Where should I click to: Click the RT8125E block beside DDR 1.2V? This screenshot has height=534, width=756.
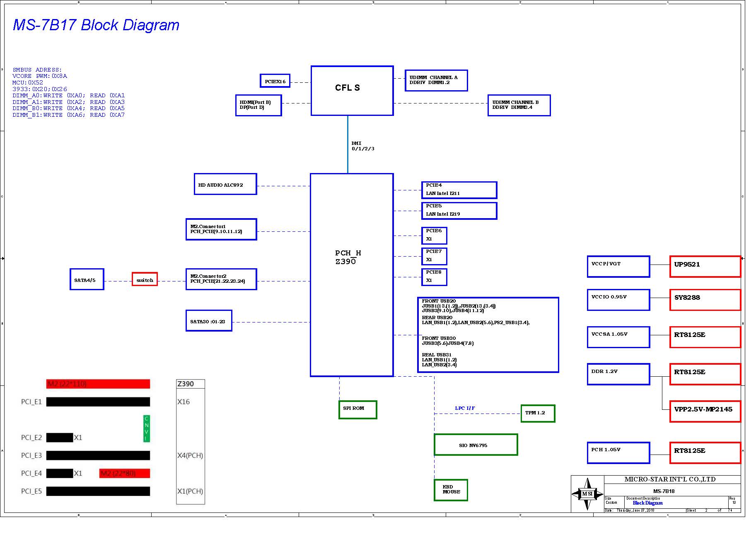[705, 374]
